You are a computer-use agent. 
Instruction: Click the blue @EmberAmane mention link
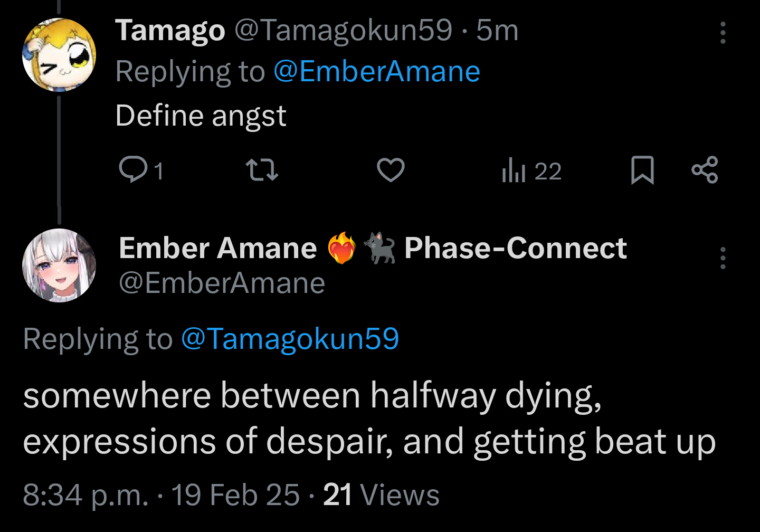tap(376, 72)
